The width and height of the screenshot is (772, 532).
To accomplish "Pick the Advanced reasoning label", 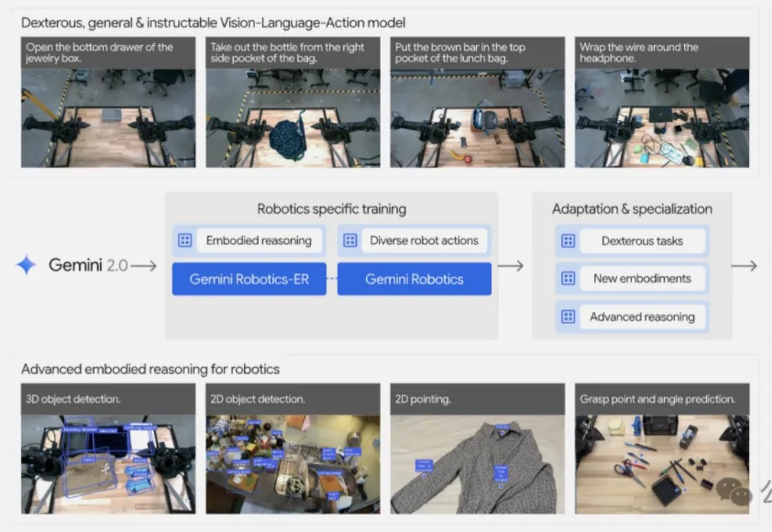I will (643, 317).
